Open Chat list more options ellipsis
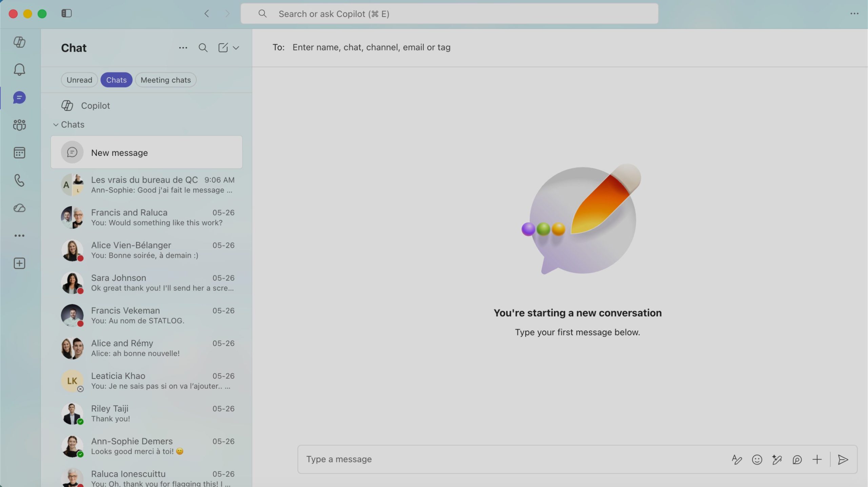The height and width of the screenshot is (487, 868). [183, 48]
